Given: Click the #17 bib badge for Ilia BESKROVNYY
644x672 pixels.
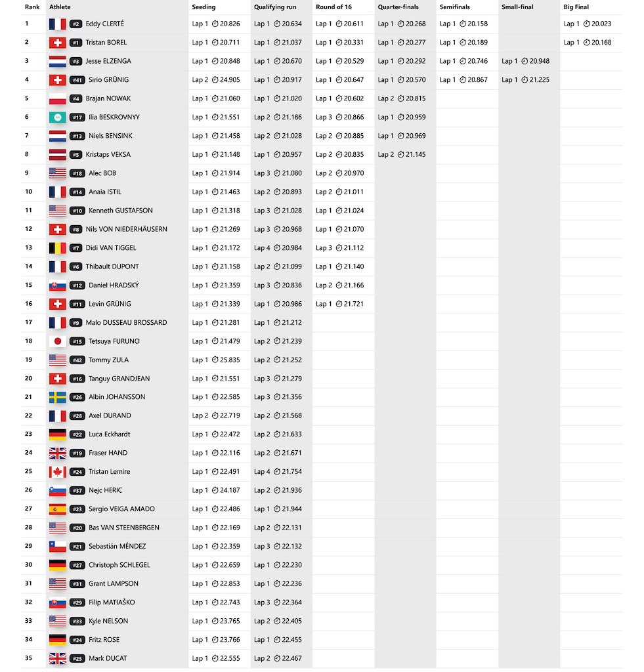Looking at the screenshot, I should pos(77,117).
